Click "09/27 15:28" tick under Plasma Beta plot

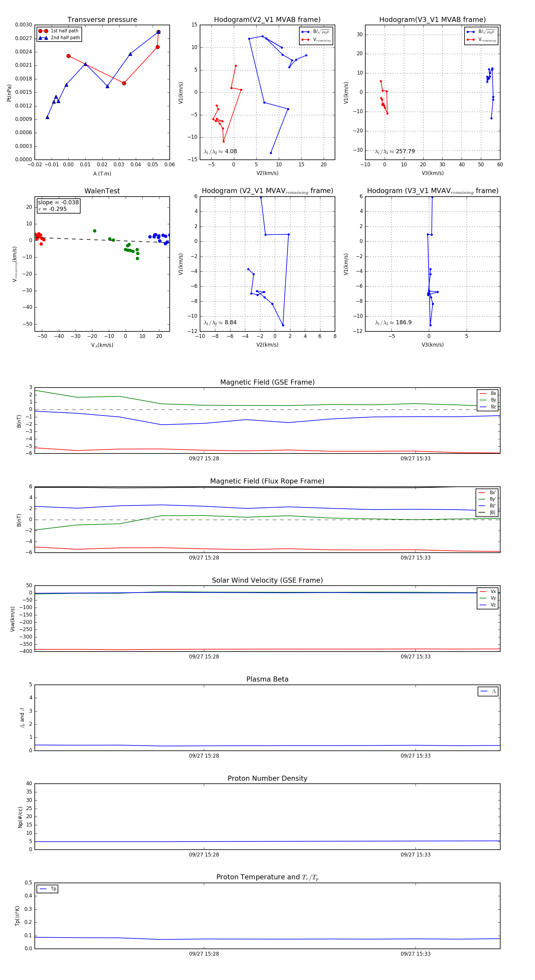tap(204, 756)
